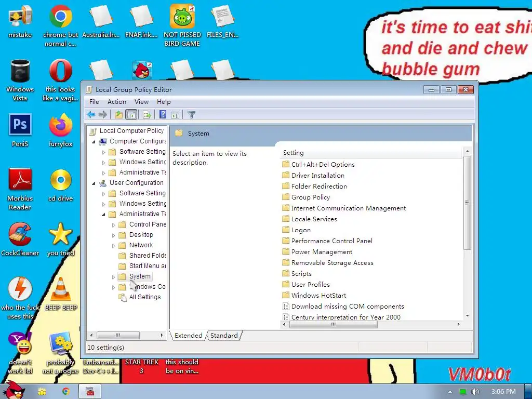532x399 pixels.
Task: Click the volume speaker tray icon
Action: pyautogui.click(x=475, y=392)
